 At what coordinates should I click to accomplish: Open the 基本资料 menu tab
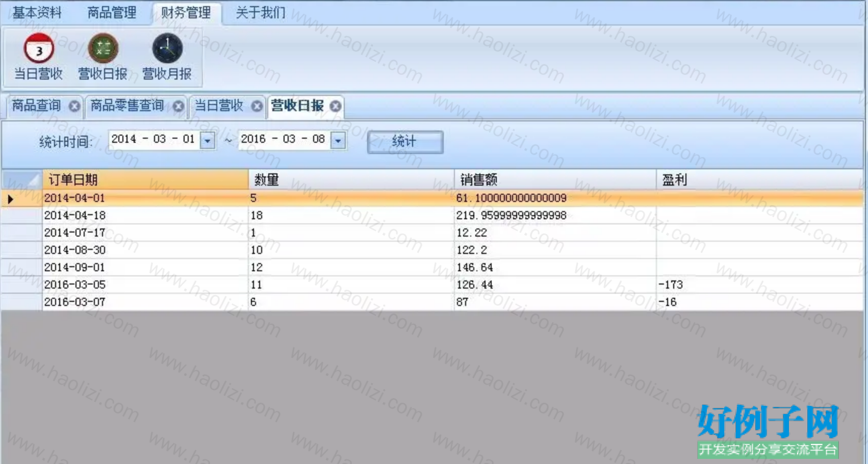[37, 12]
